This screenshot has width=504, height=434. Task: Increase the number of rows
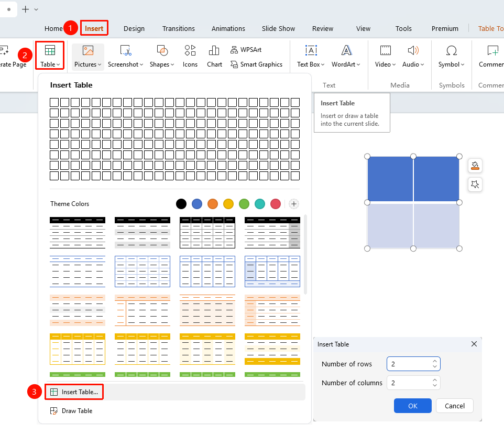(435, 361)
